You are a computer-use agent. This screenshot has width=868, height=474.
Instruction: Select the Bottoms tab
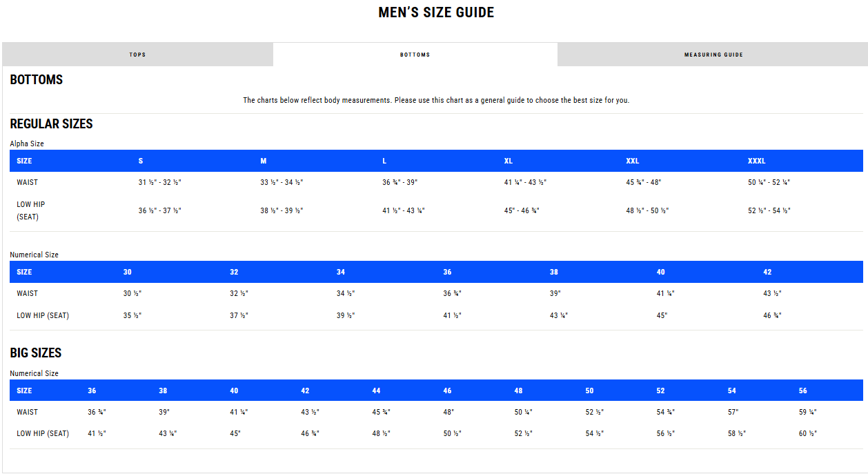[x=415, y=55]
